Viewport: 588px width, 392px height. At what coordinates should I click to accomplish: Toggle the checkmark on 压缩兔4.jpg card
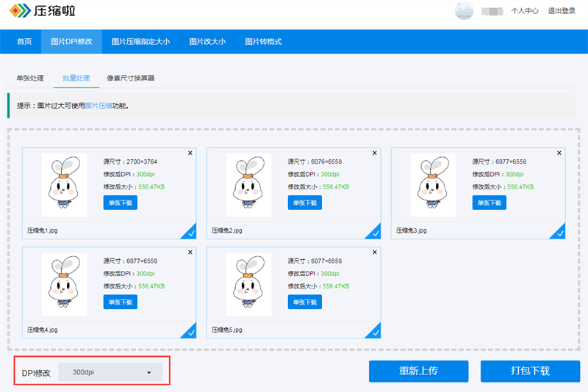190,332
